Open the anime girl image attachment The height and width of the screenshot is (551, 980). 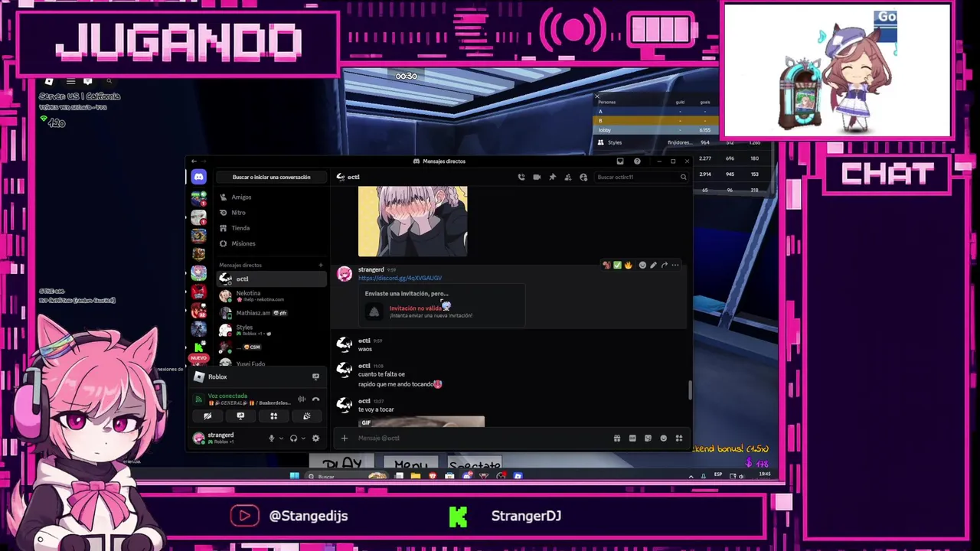coord(413,221)
